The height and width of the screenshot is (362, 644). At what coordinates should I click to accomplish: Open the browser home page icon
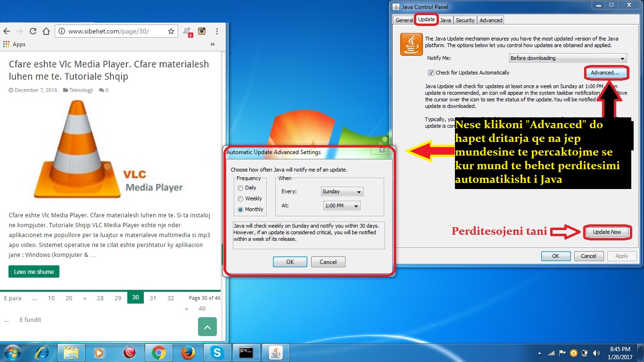[46, 31]
